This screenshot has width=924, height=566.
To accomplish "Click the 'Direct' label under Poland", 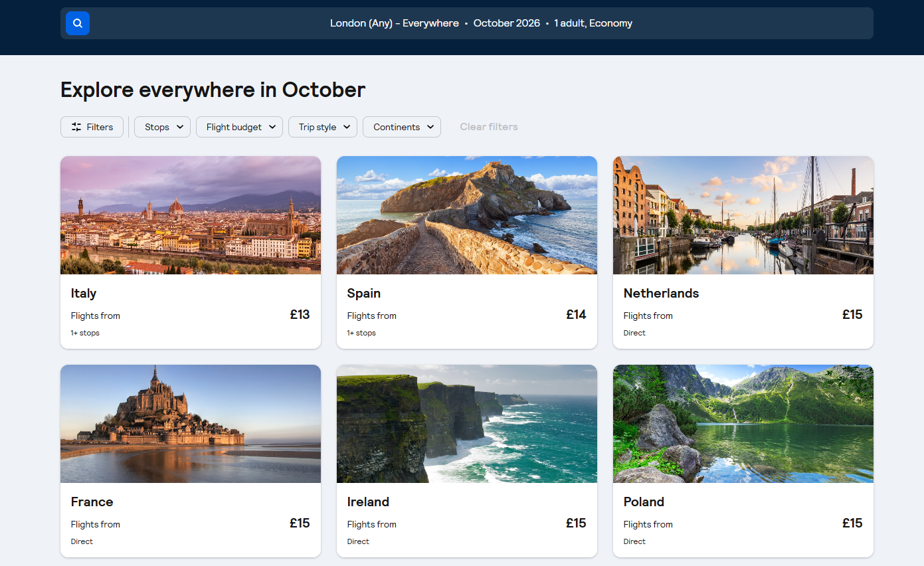I will [634, 541].
